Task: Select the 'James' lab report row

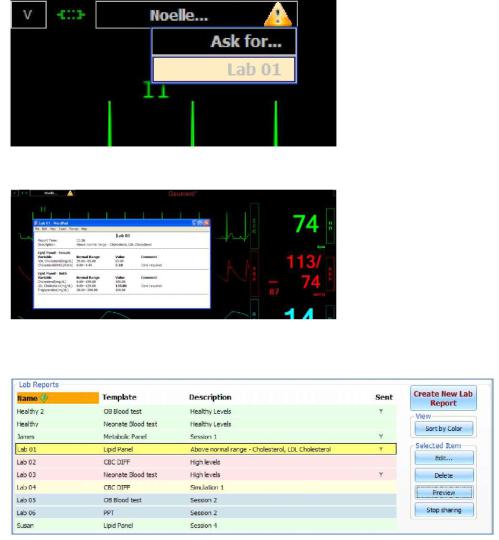Action: point(206,437)
